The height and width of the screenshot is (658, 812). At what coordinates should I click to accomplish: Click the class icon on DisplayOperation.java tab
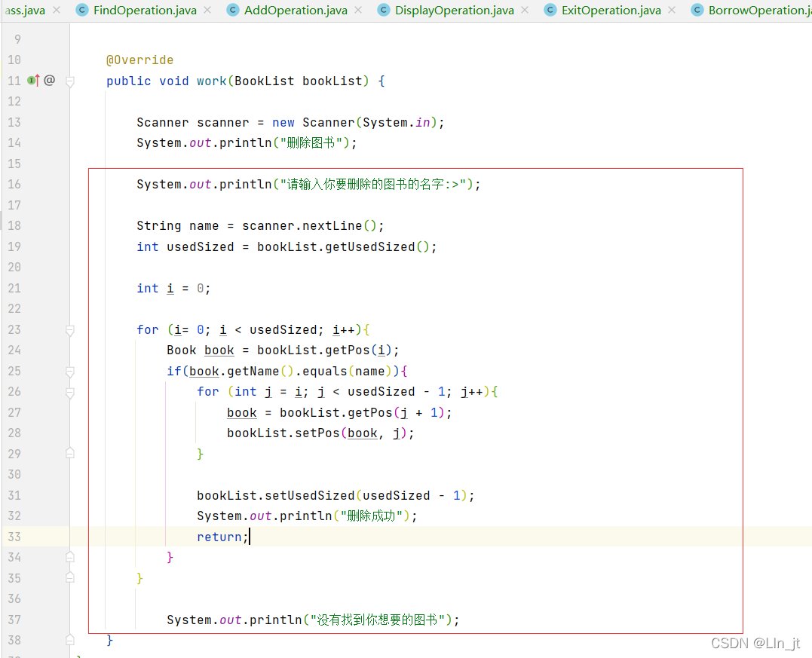point(384,10)
